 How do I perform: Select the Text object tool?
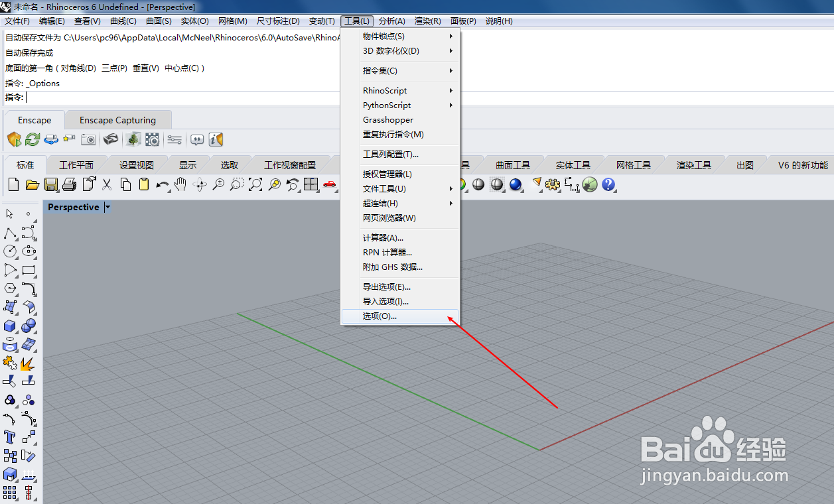(x=10, y=437)
